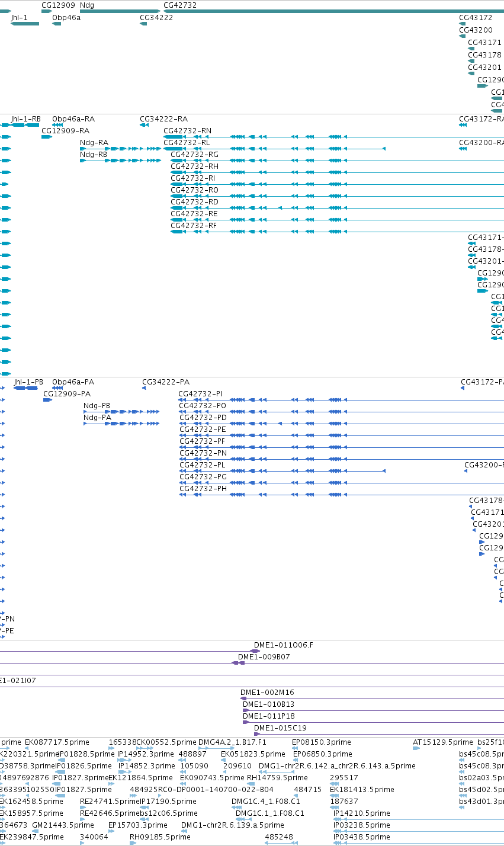Click CG34222-PA protein label
The height and width of the screenshot is (846, 504).
[166, 382]
